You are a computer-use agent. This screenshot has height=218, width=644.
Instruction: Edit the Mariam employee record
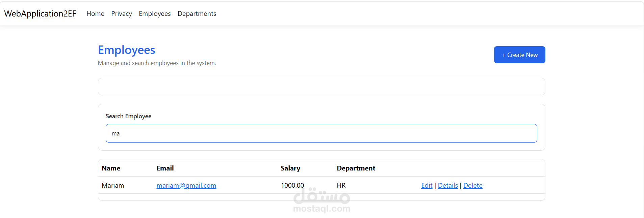click(x=427, y=185)
